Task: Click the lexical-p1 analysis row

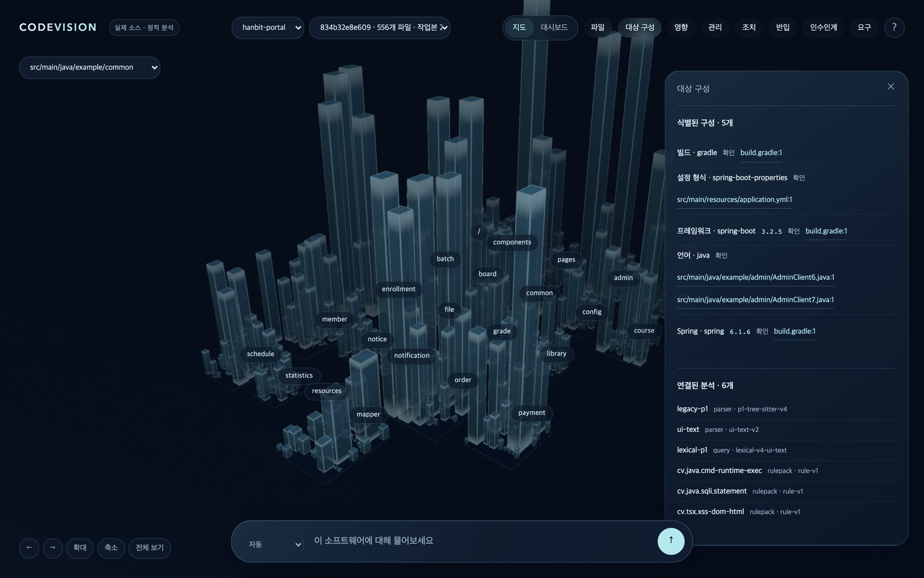Action: [x=786, y=450]
